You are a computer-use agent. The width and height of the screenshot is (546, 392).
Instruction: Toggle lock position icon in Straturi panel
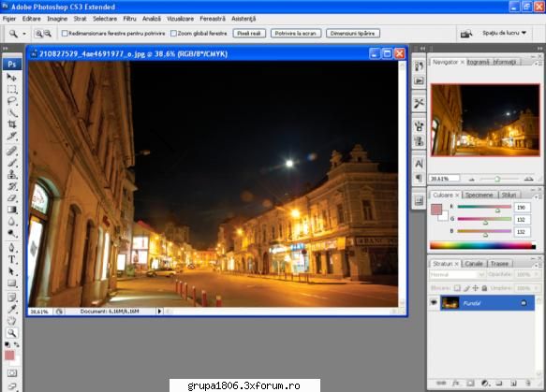point(476,288)
